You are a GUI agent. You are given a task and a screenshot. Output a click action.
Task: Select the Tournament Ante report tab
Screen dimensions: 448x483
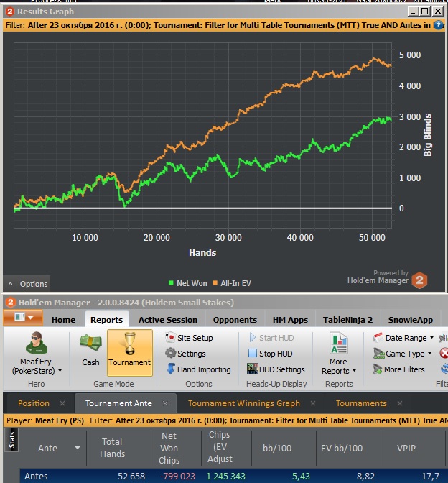[x=118, y=403]
